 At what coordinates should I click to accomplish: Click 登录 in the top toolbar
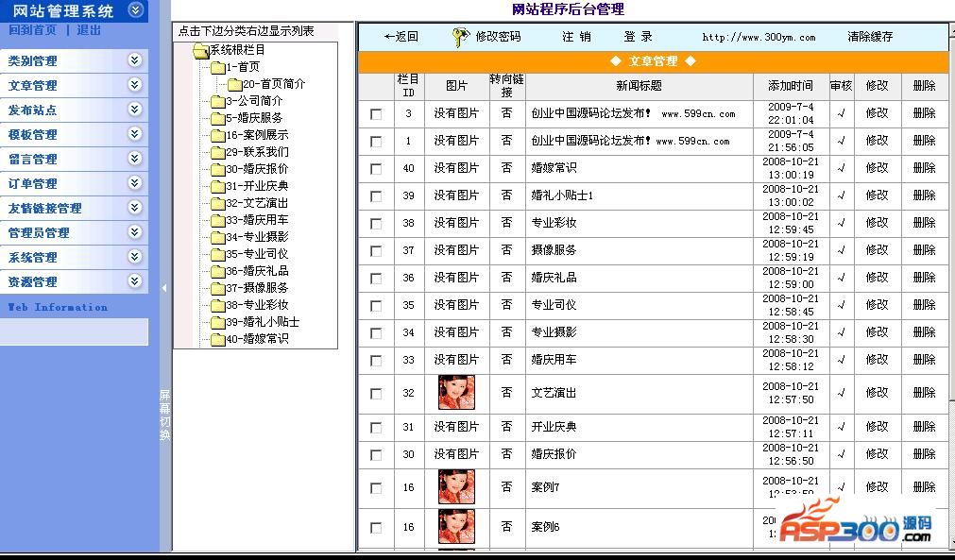click(x=639, y=37)
